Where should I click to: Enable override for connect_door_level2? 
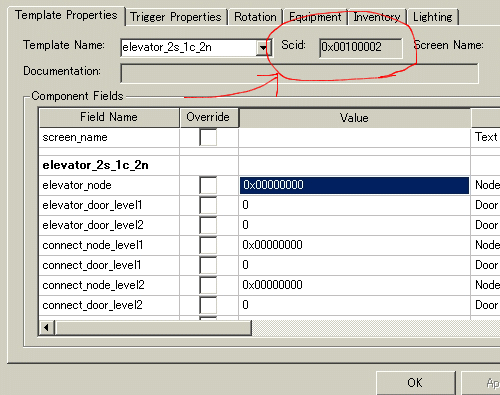[x=208, y=305]
